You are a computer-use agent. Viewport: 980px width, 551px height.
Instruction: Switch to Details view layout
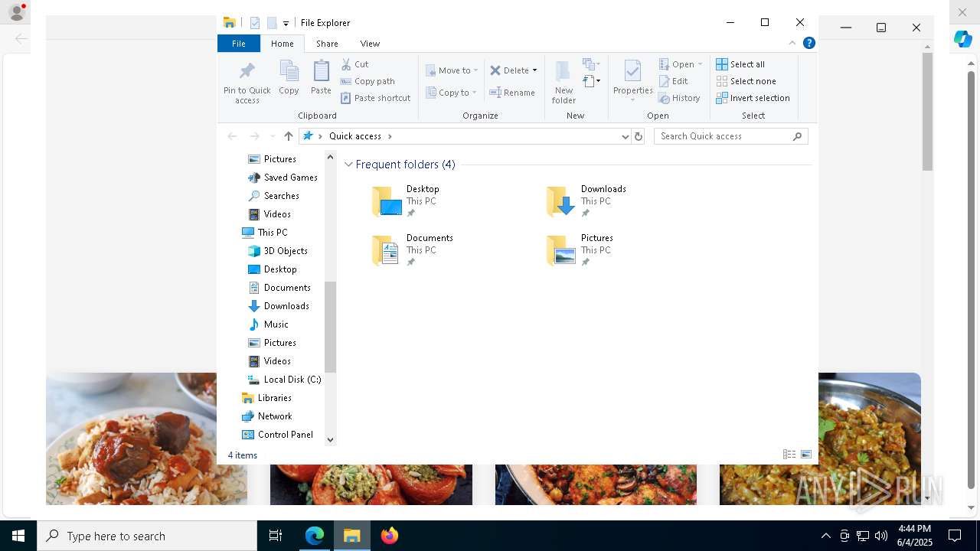click(789, 455)
